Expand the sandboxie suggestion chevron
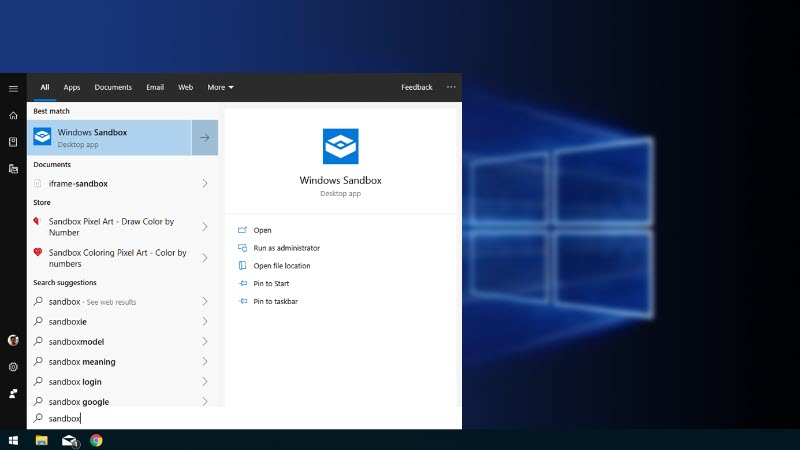 205,321
